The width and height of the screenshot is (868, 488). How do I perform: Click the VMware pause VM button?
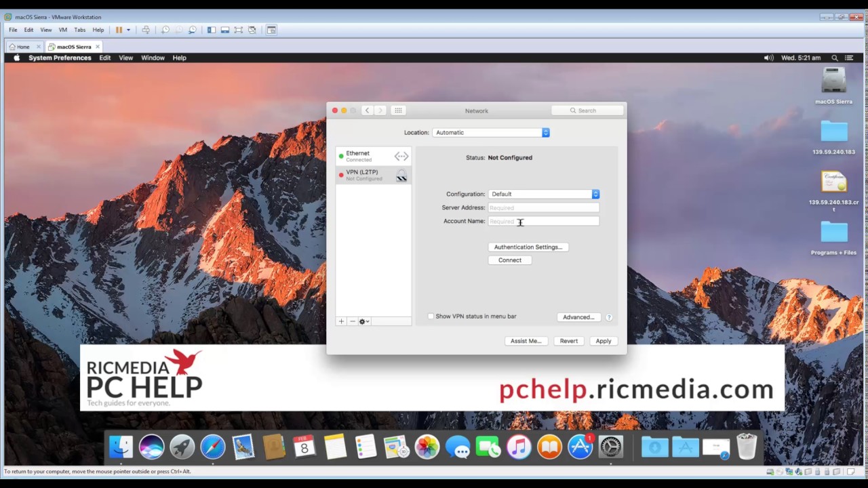click(119, 30)
